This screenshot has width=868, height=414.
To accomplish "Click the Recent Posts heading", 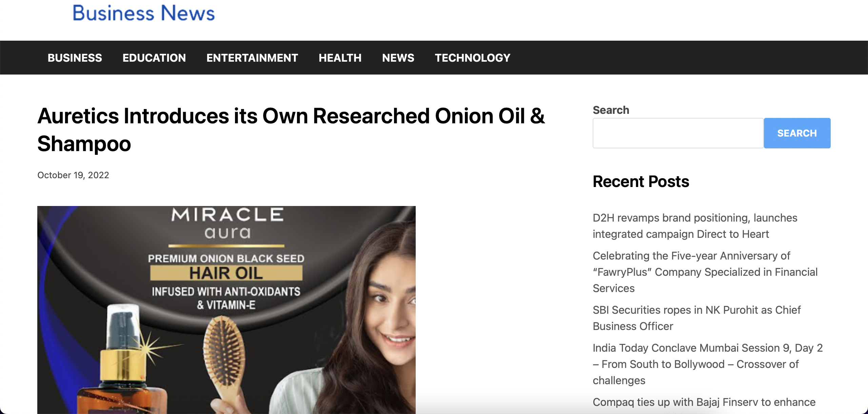I will tap(641, 182).
